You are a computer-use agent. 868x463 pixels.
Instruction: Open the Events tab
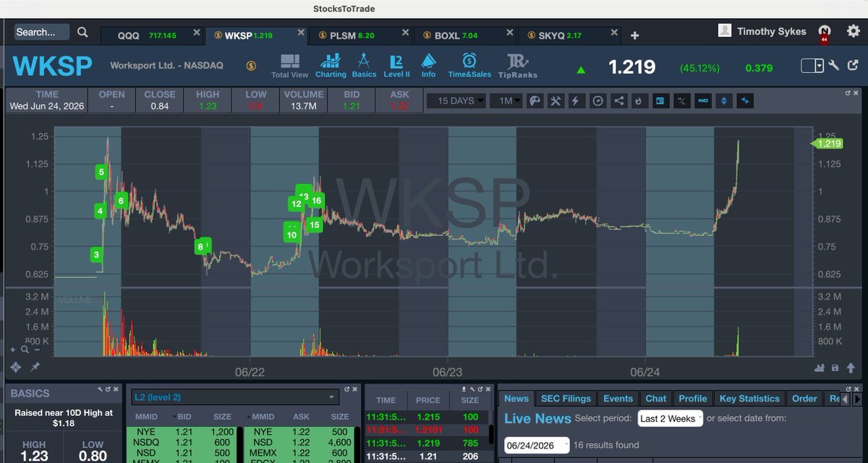pos(618,399)
